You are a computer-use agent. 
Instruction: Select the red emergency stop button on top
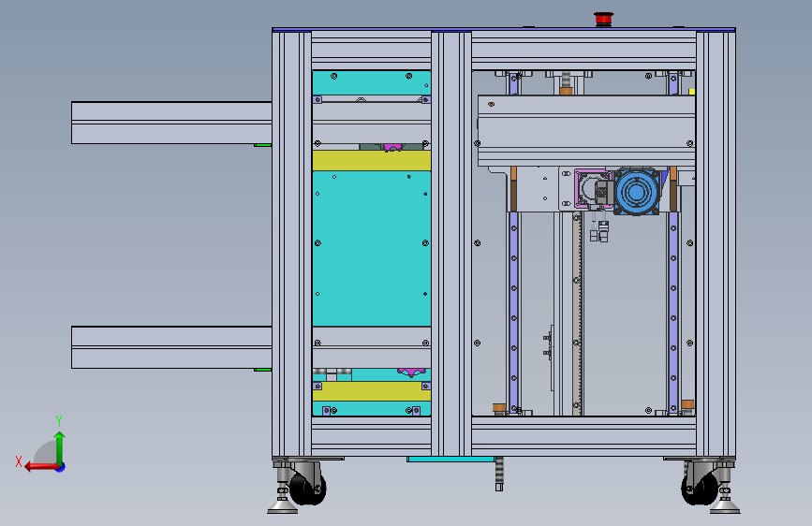pyautogui.click(x=603, y=19)
